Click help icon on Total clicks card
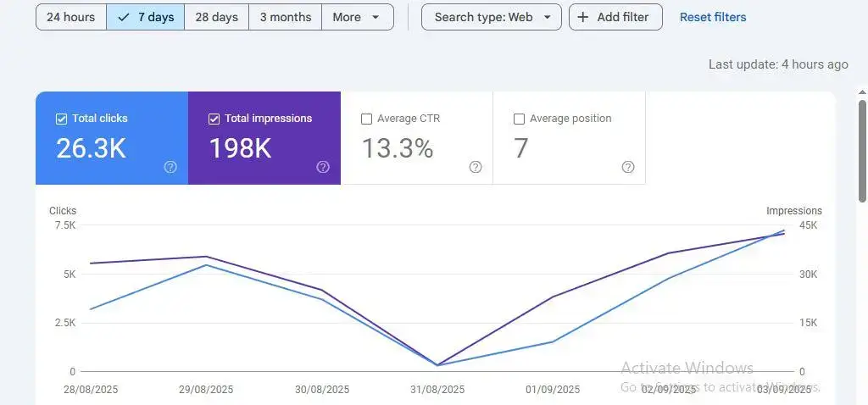 (170, 167)
